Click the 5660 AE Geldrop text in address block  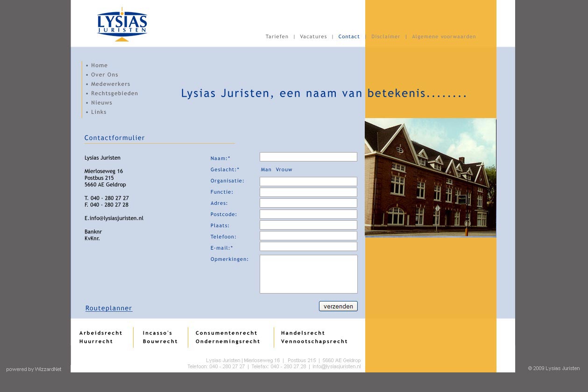pos(105,184)
